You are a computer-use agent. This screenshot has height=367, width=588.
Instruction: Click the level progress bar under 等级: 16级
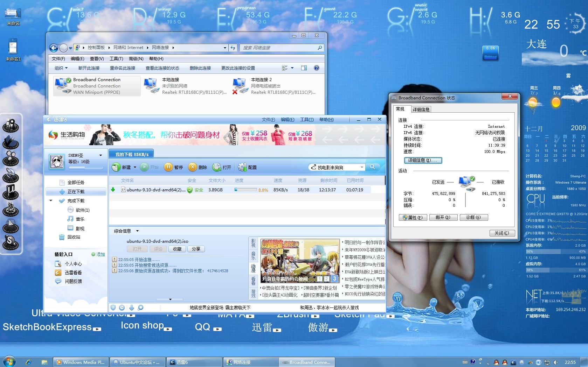tap(86, 168)
